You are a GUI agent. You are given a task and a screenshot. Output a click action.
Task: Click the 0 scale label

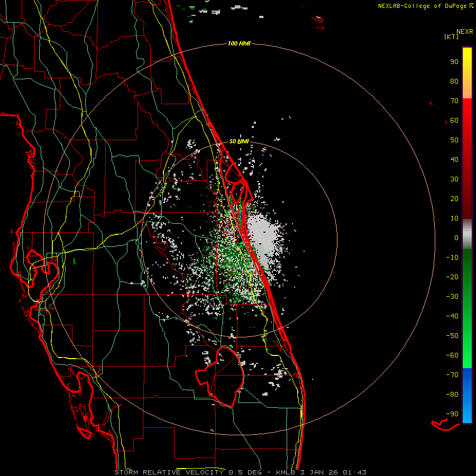point(456,237)
